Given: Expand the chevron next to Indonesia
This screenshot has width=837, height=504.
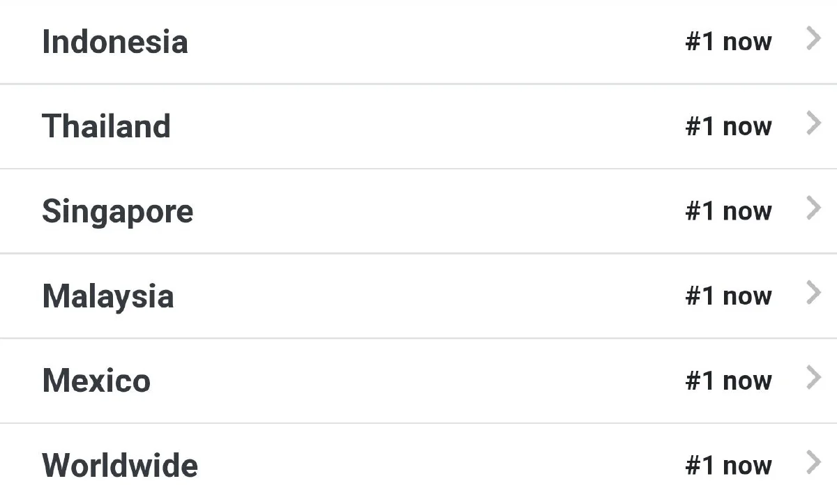Looking at the screenshot, I should click(813, 39).
